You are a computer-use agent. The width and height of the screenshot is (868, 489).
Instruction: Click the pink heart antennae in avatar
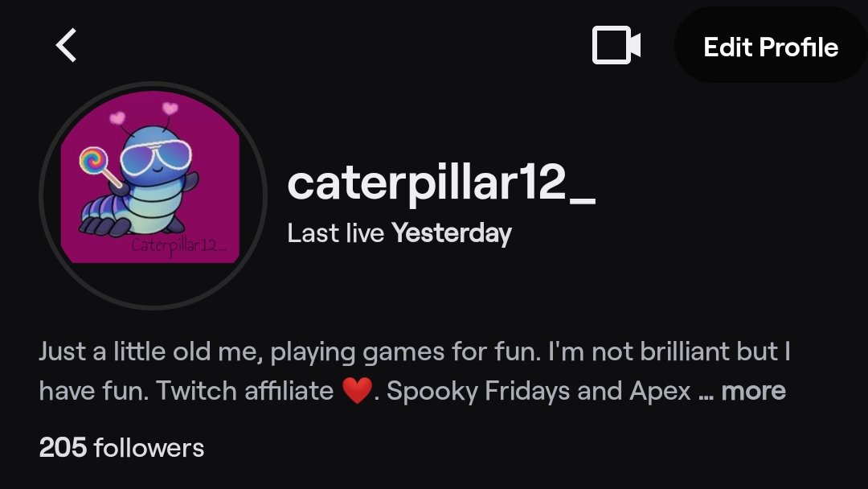(144, 113)
